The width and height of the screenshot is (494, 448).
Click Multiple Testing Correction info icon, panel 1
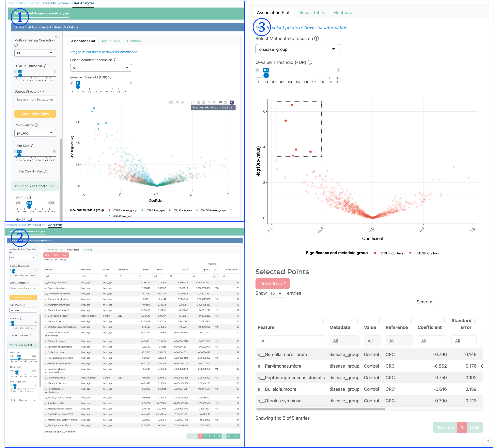pos(16,45)
